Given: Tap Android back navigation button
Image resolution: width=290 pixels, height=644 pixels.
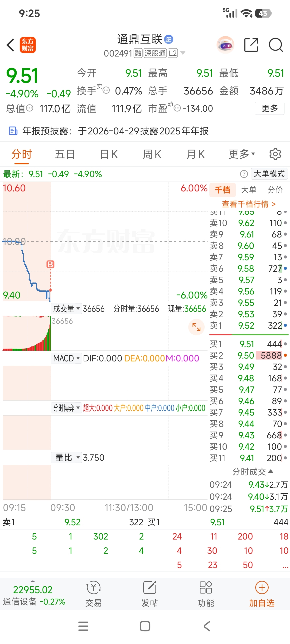Looking at the screenshot, I should 207,626.
